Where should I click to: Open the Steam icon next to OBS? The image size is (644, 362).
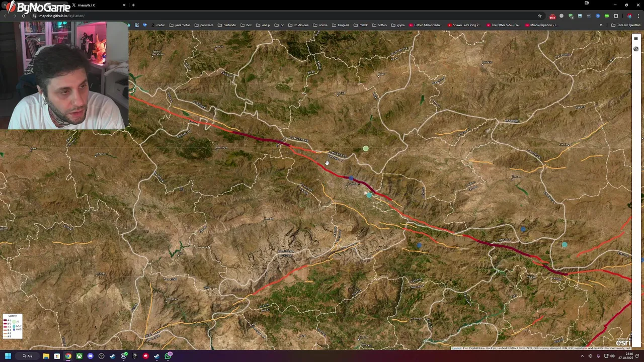(112, 356)
